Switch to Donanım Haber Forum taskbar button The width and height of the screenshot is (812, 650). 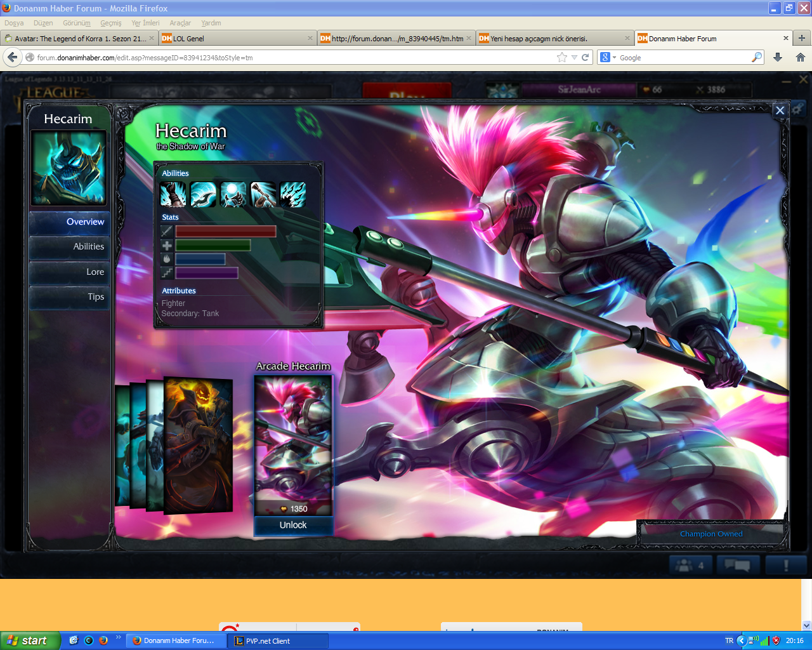tap(176, 641)
